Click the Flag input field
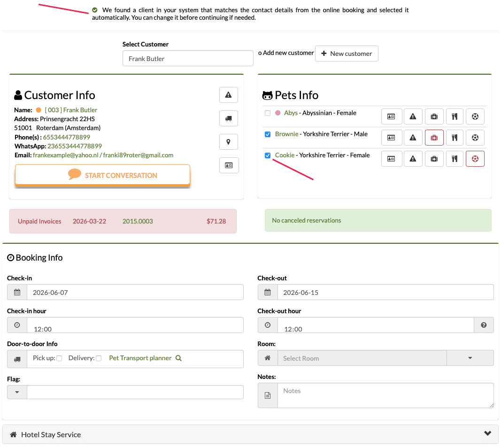The image size is (501, 448). coord(135,392)
